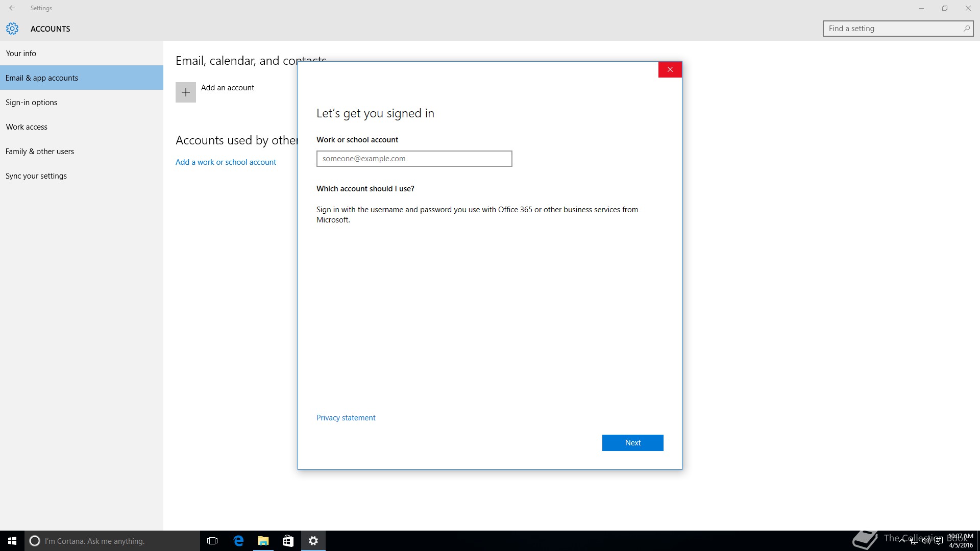Click the Find a setting search box

coord(898,29)
